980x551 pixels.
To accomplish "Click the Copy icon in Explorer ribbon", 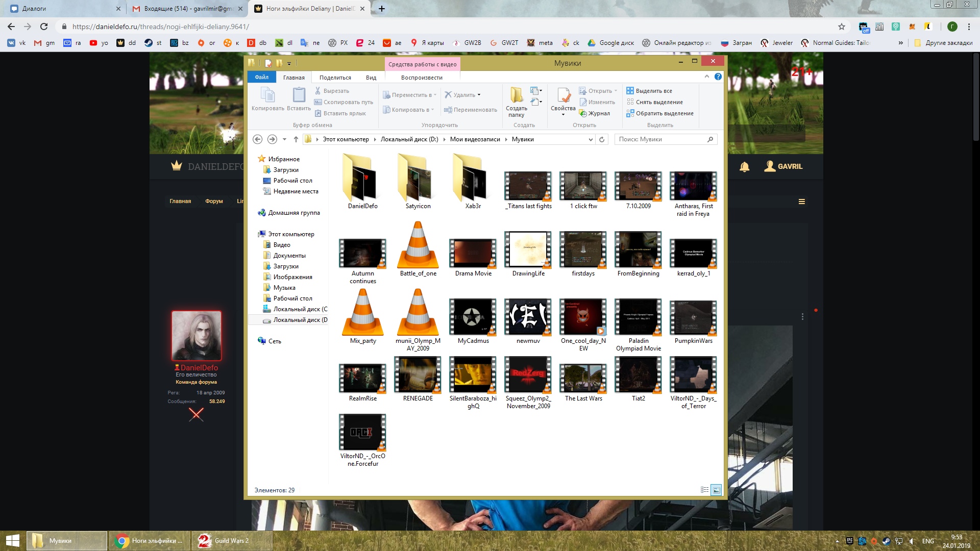I will [x=267, y=95].
